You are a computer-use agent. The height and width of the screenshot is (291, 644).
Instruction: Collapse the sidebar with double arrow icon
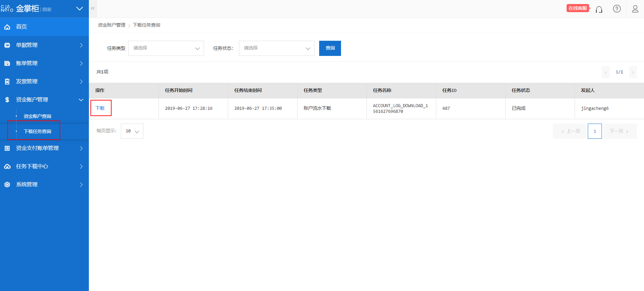pyautogui.click(x=93, y=8)
